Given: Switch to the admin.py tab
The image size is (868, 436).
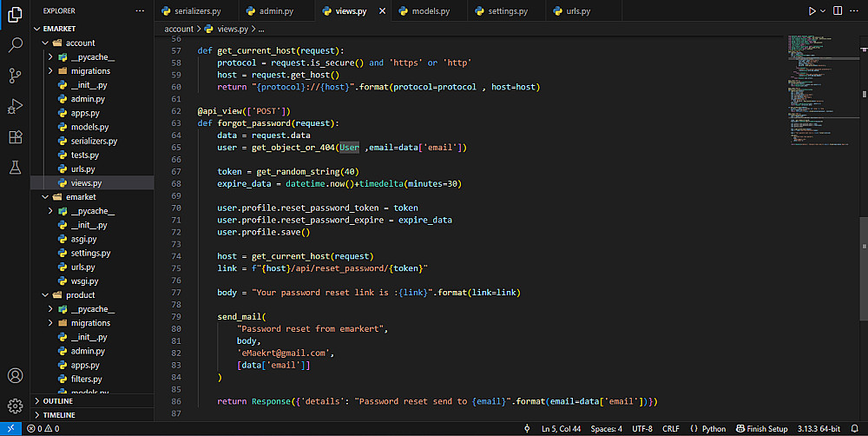Looking at the screenshot, I should click(276, 11).
